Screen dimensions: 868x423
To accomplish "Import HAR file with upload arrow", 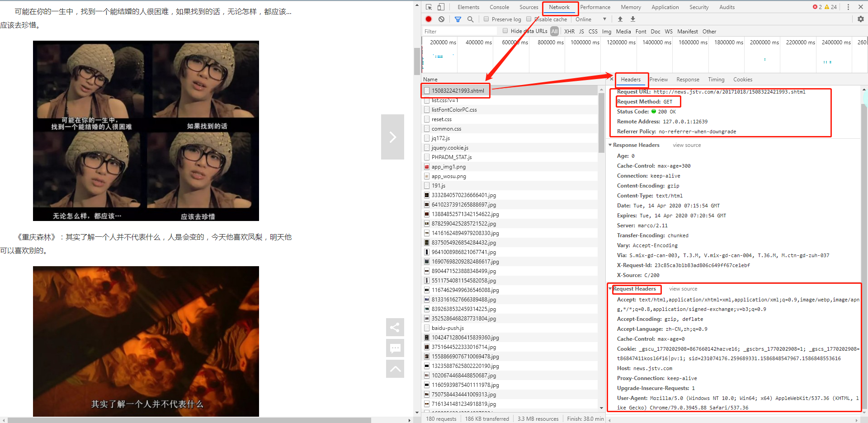I will [x=620, y=19].
